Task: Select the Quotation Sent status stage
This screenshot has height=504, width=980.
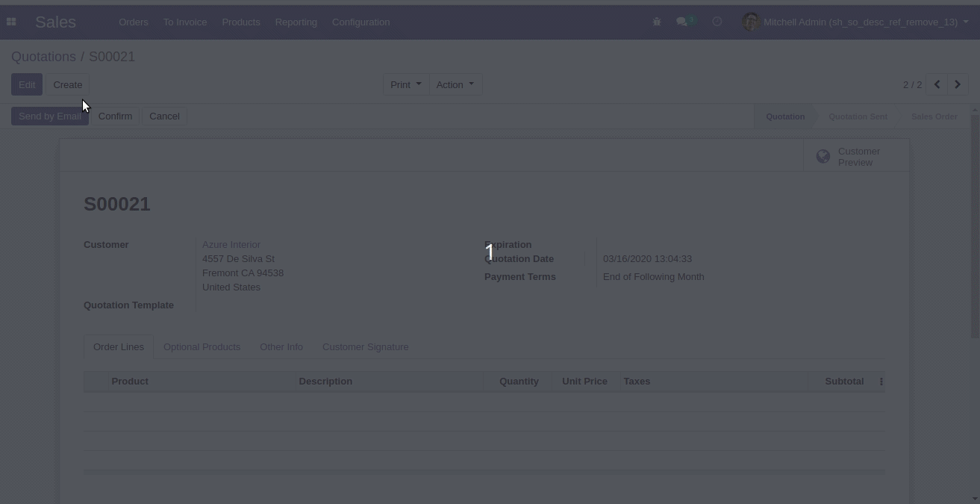Action: (858, 116)
